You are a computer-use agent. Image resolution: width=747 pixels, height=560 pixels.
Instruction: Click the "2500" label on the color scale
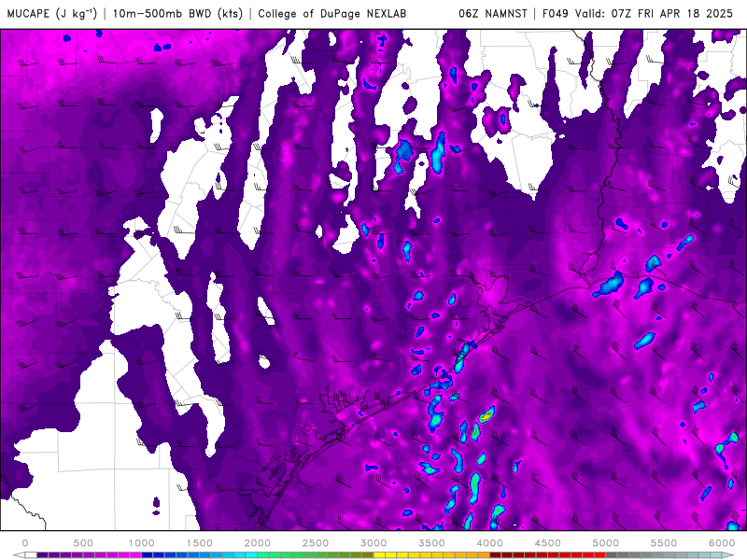pyautogui.click(x=316, y=543)
